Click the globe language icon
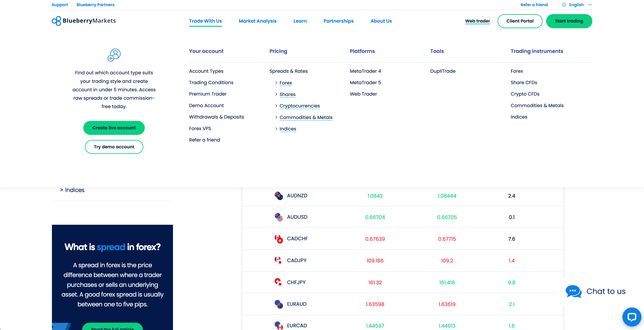Viewport: 644px width, 330px height. pyautogui.click(x=564, y=5)
